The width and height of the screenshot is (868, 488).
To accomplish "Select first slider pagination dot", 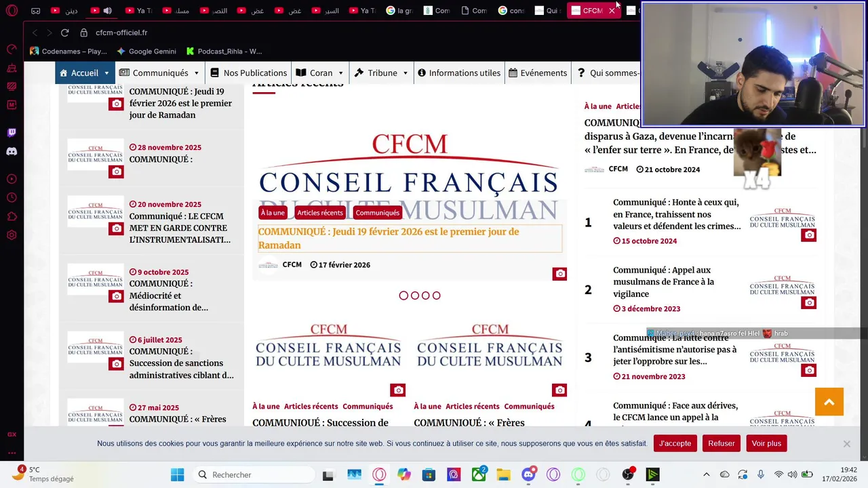I will (403, 296).
